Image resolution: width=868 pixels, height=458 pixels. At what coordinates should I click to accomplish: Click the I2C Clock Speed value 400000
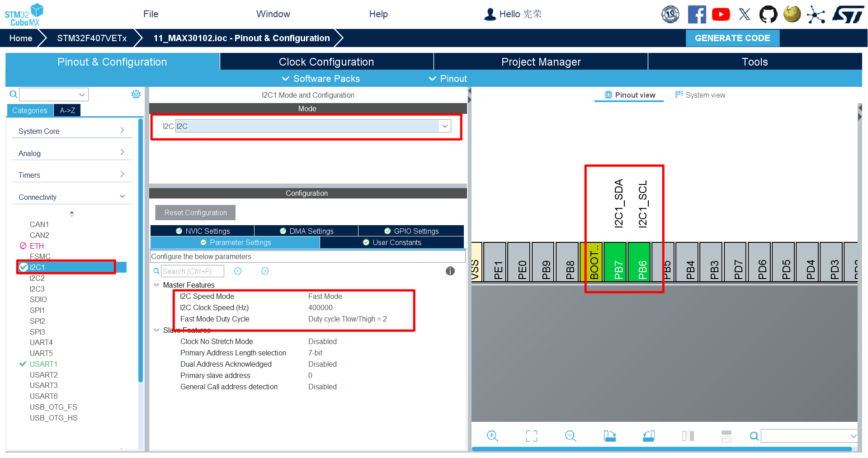[321, 307]
